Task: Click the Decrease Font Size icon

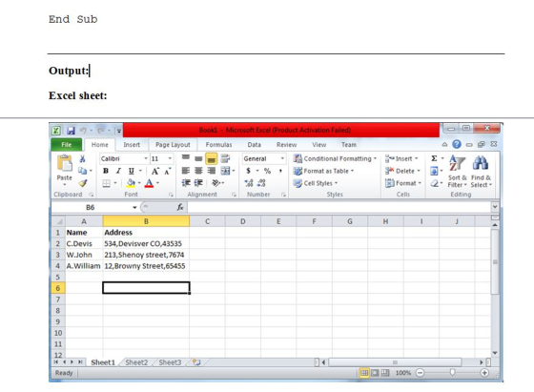Action: click(x=167, y=171)
